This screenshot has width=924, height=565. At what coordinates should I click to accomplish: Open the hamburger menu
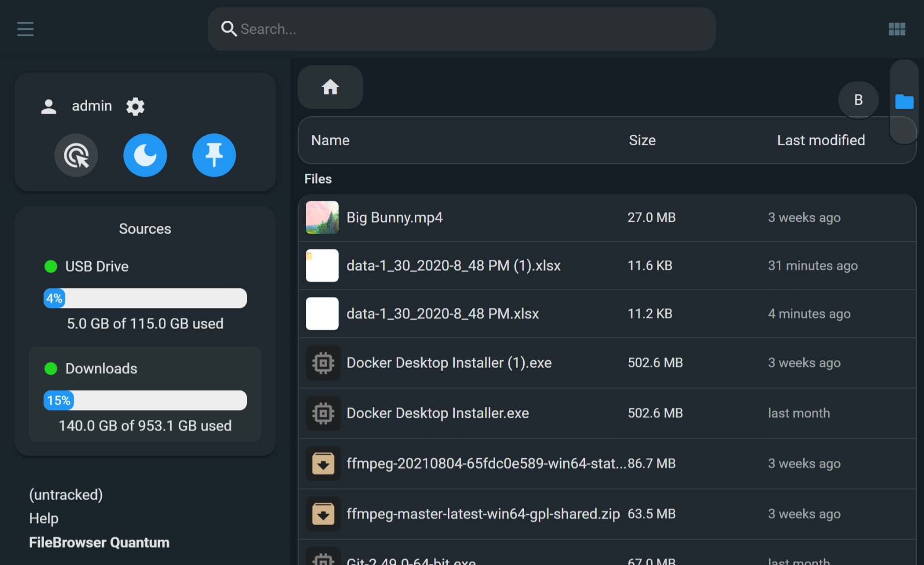tap(25, 29)
